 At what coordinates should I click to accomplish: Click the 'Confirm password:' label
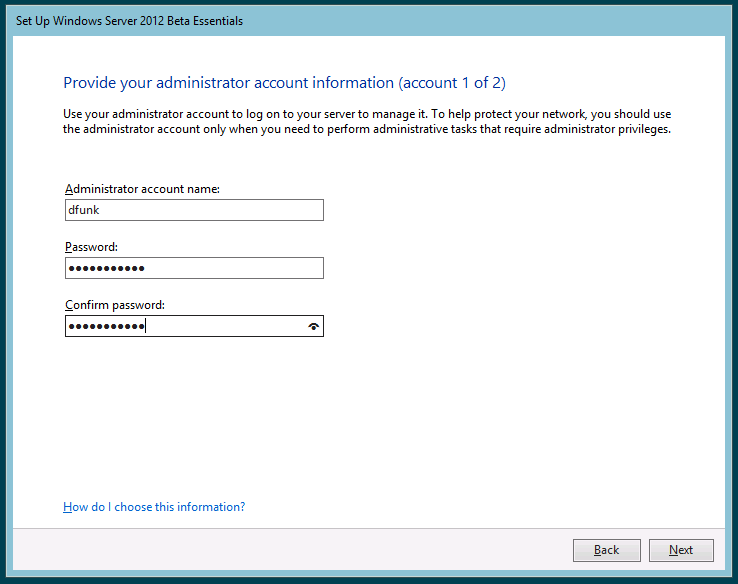pyautogui.click(x=114, y=305)
